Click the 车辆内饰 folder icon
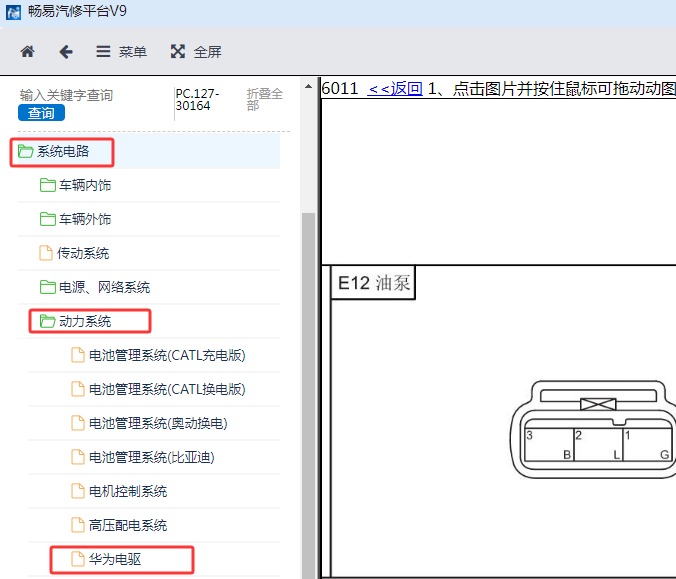676x579 pixels. coord(47,185)
